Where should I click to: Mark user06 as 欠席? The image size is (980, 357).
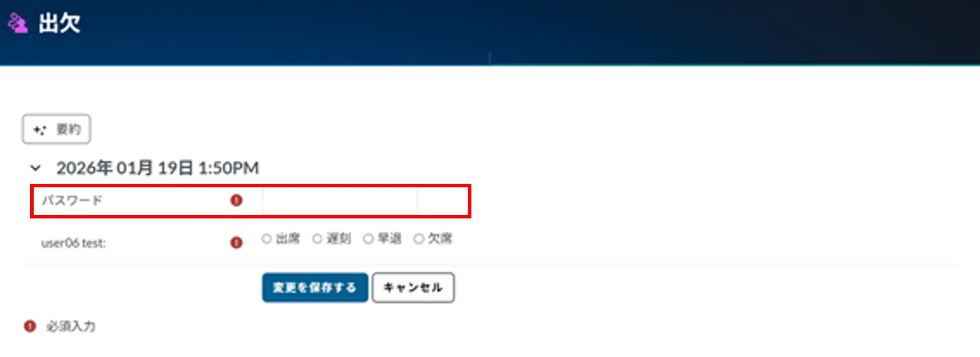[419, 239]
